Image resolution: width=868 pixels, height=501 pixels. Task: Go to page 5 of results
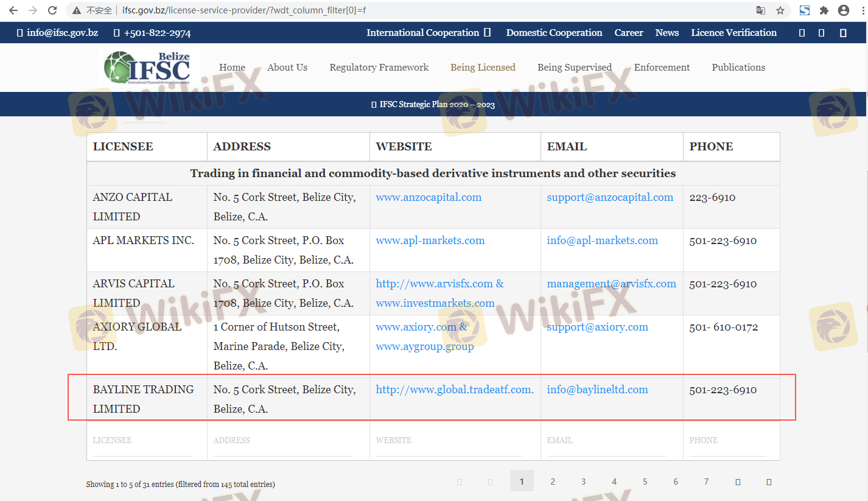[645, 481]
